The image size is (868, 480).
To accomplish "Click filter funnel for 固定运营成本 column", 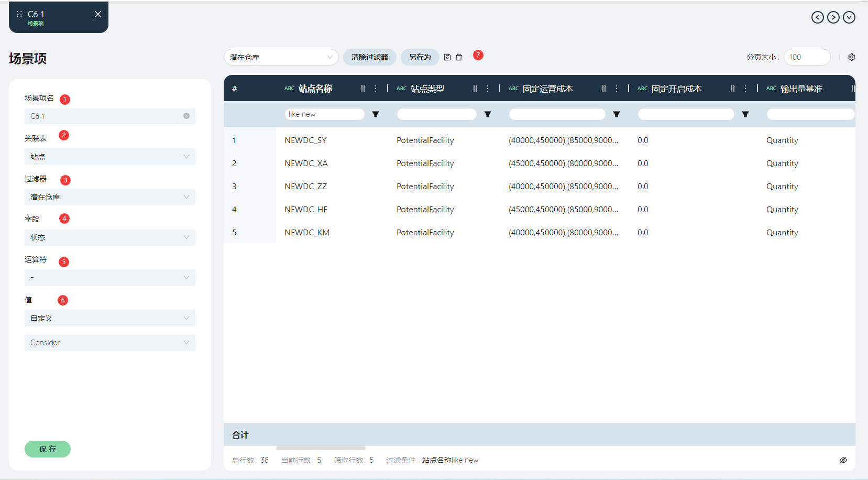I will (617, 114).
